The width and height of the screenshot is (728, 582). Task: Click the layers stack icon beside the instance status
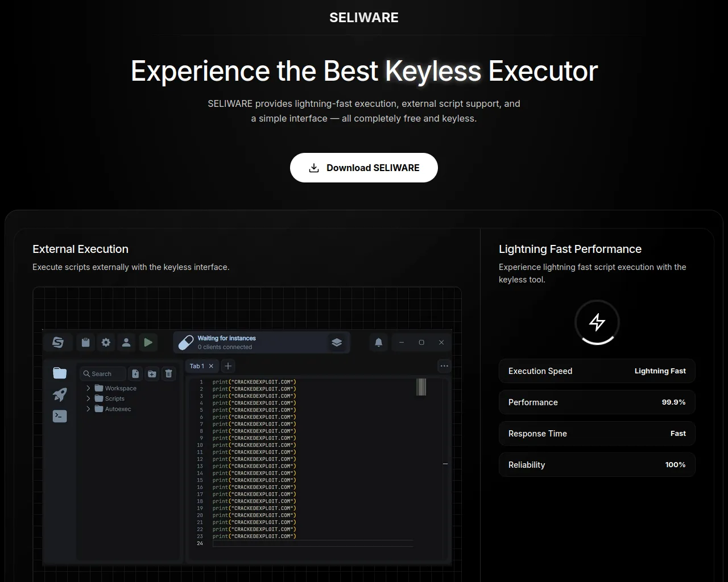[337, 342]
